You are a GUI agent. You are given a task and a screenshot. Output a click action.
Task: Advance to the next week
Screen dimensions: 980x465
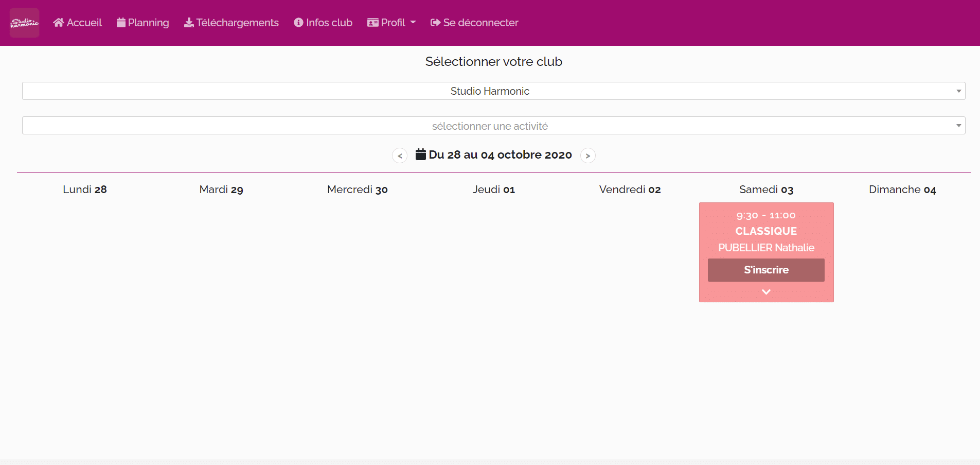tap(588, 156)
